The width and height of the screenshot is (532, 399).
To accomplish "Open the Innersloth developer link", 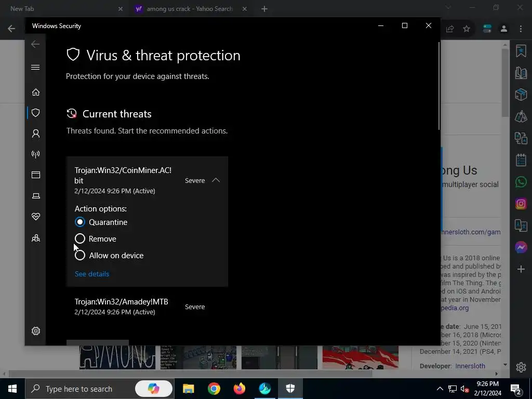I will (x=470, y=366).
